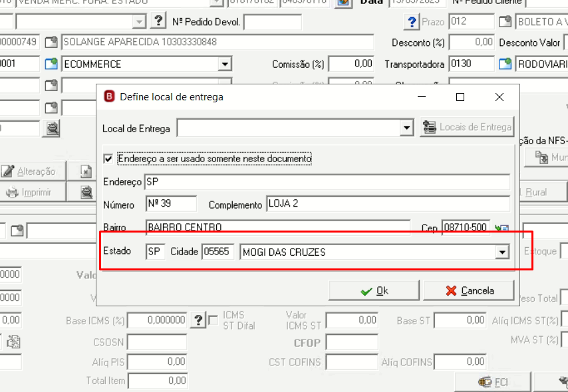Click the lookup icon beside SOLANGE APARECIDA

51,42
